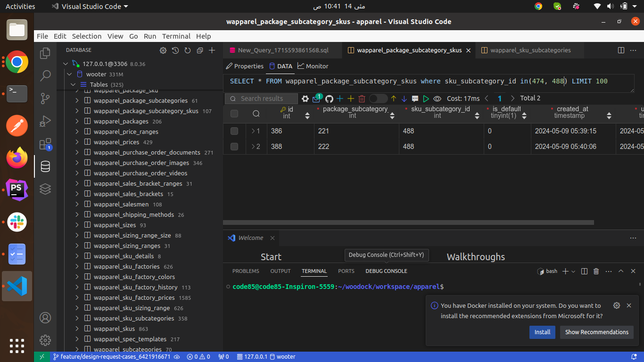Tick the select-all rows header checkbox

pyautogui.click(x=234, y=114)
